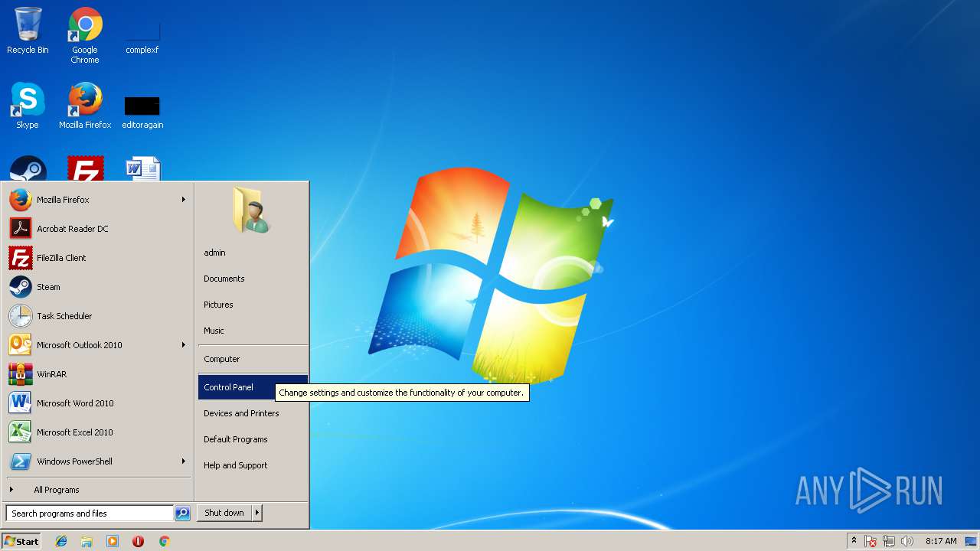
Task: Click the Start button
Action: (x=21, y=541)
